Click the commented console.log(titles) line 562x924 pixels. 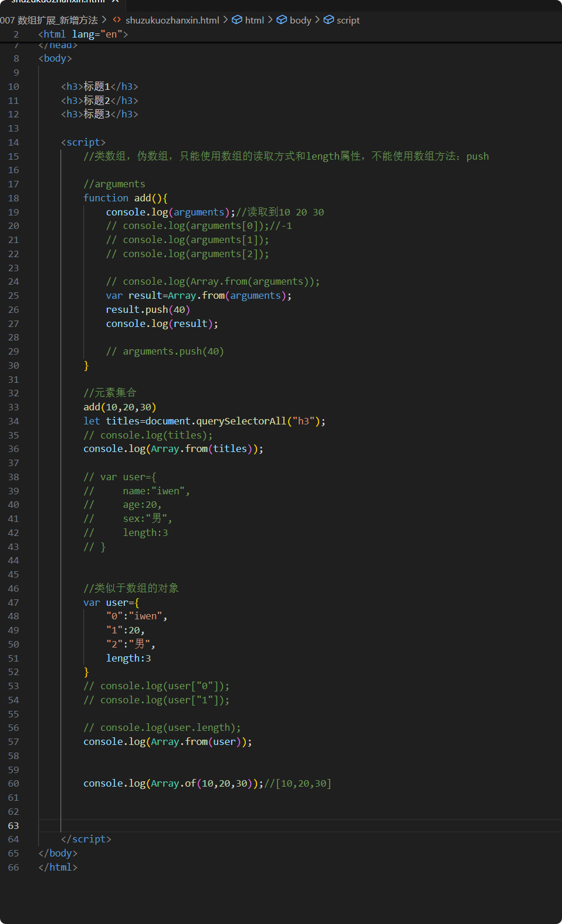148,436
